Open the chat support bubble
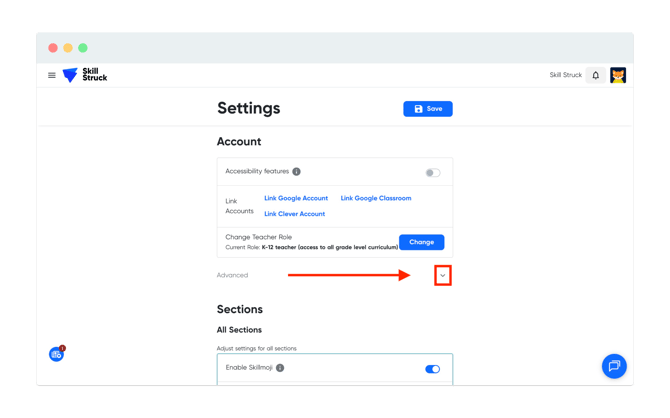 click(614, 366)
